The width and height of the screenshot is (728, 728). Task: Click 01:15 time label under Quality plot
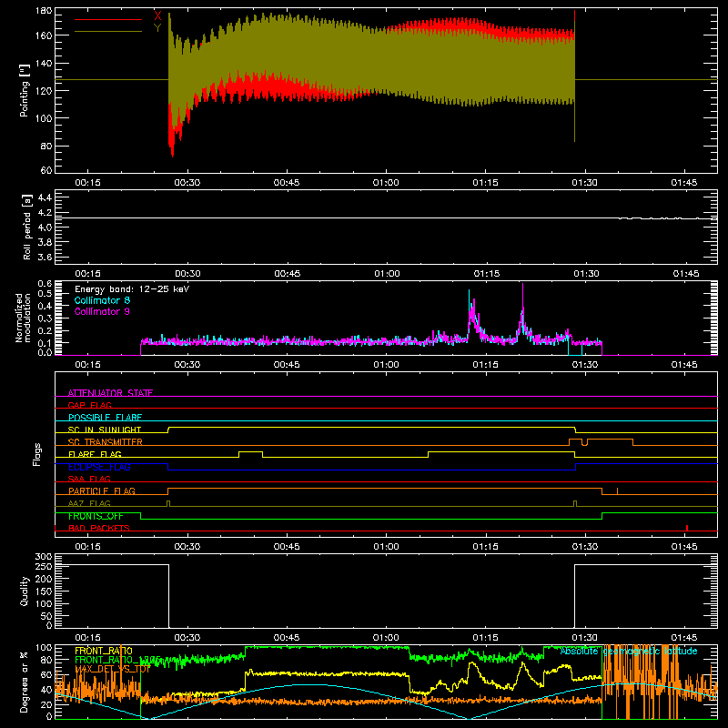point(485,638)
